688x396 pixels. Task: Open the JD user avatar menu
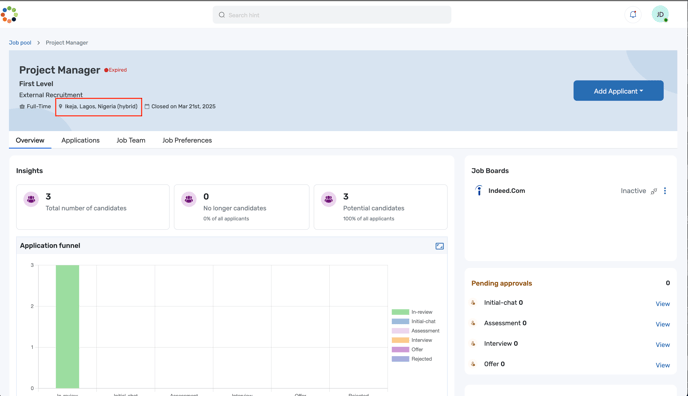pyautogui.click(x=660, y=14)
